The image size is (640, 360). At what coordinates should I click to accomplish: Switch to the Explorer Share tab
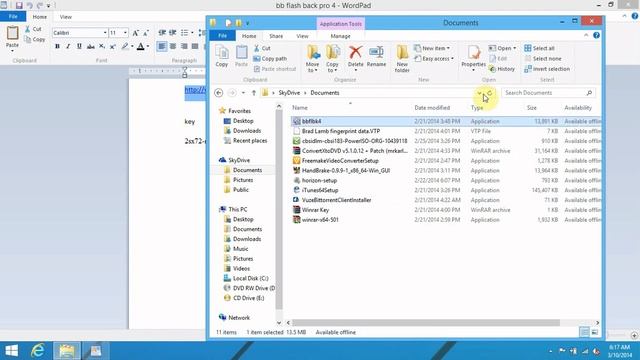pos(276,36)
